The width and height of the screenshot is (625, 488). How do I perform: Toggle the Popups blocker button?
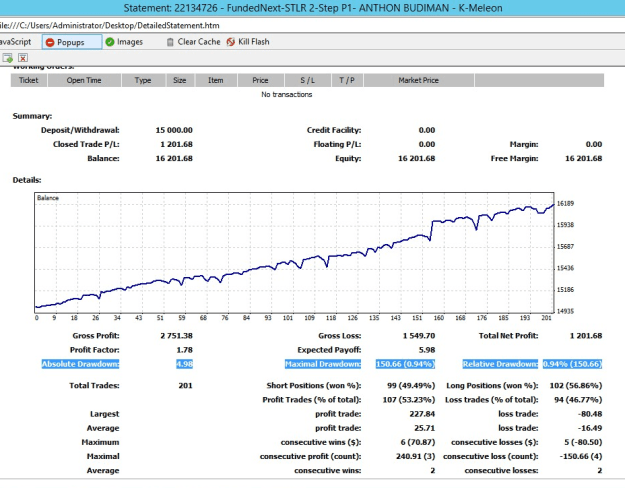click(72, 42)
